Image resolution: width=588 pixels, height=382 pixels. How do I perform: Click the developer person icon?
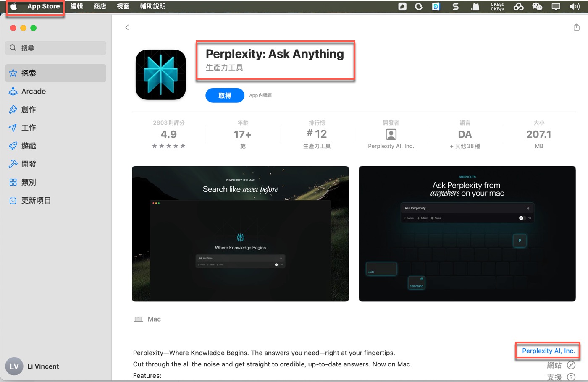(x=391, y=134)
